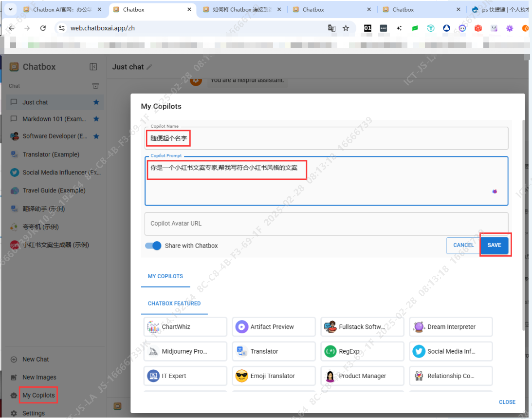Screen dimensions: 532x419
Task: Click the prompt field emoji icon
Action: [495, 191]
